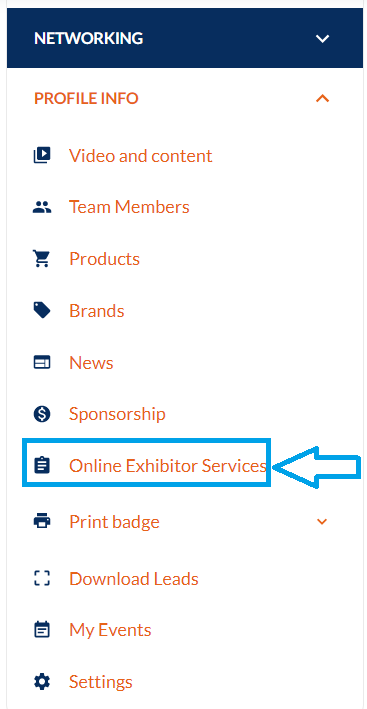
Task: Click the Print badge printer icon
Action: [42, 521]
